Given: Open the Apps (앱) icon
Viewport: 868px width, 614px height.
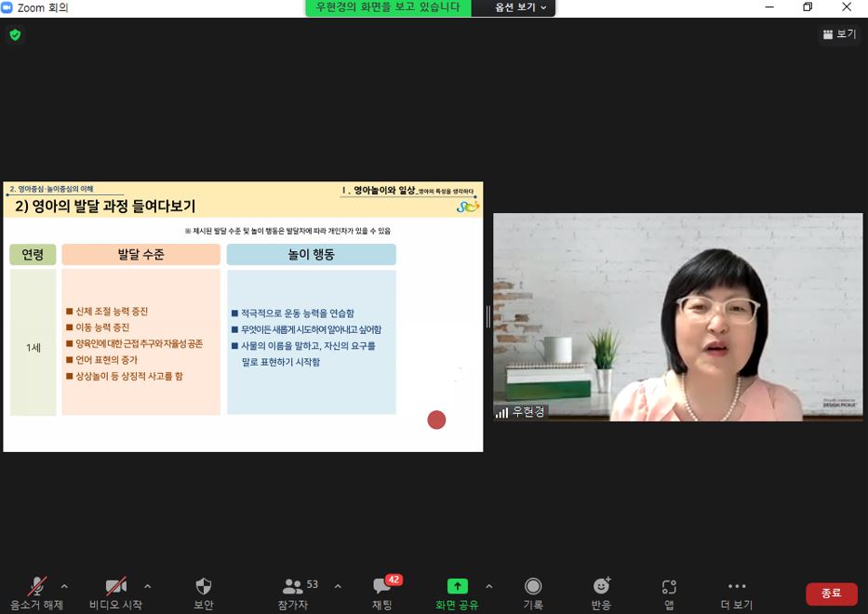Looking at the screenshot, I should [669, 587].
